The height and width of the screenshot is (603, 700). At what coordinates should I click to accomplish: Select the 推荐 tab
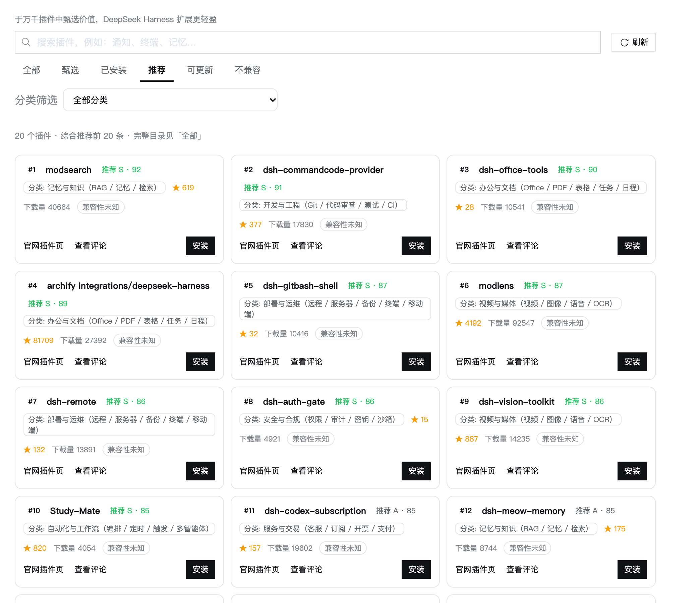[157, 70]
